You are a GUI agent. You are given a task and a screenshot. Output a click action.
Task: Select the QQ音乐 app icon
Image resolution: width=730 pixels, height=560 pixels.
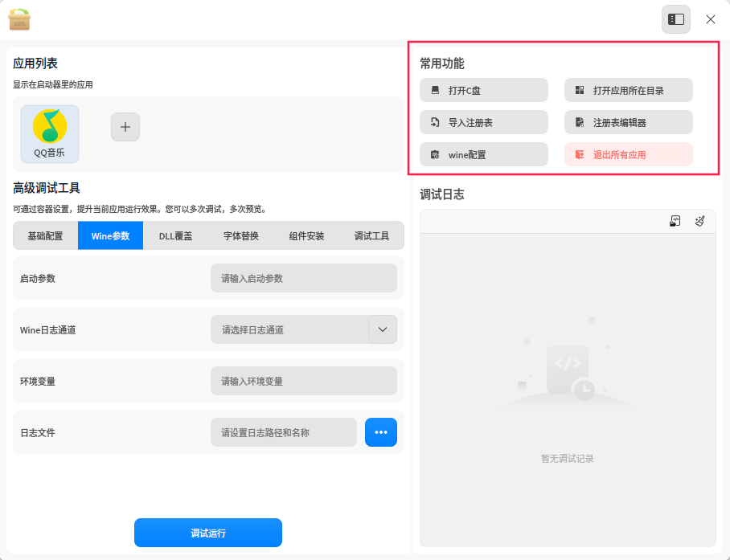pos(50,134)
